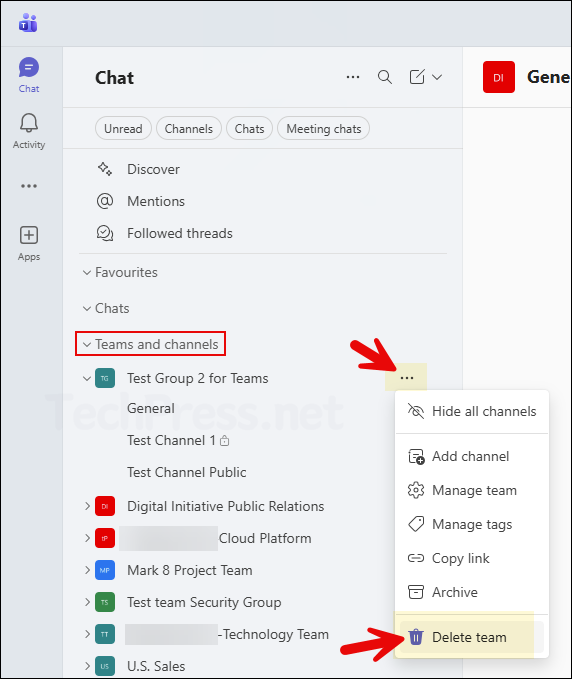
Task: Open the sidebar more apps ellipsis
Action: point(29,186)
